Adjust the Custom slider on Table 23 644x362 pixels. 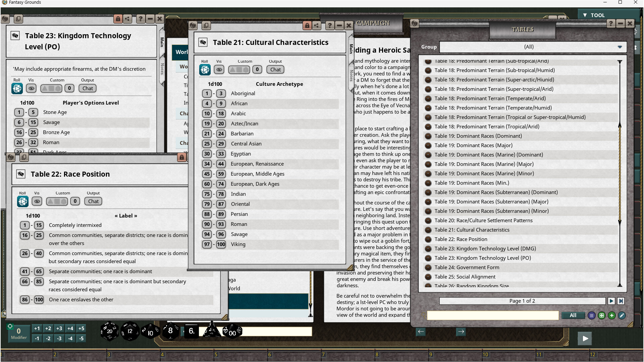point(51,88)
